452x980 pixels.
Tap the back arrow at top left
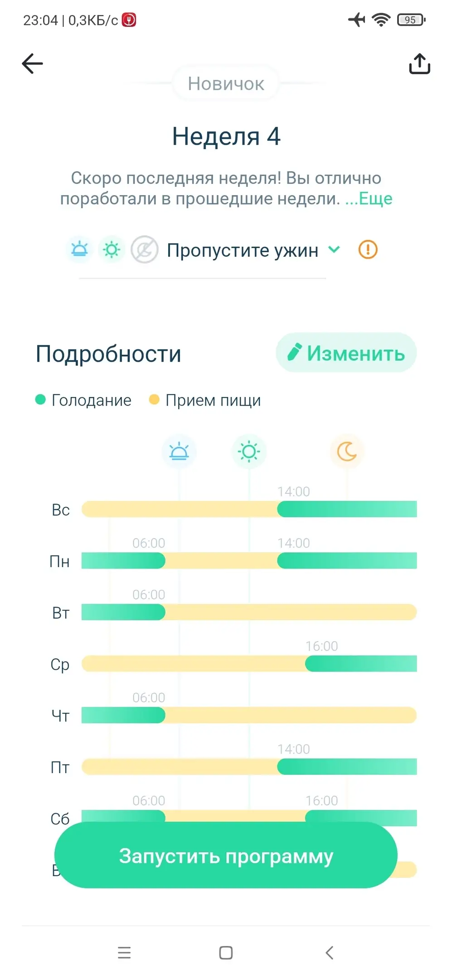(33, 64)
